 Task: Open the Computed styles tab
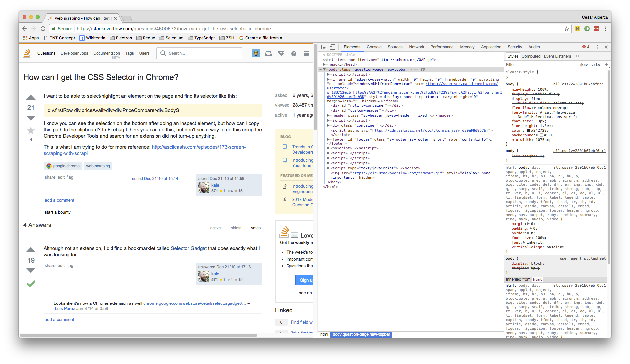[531, 56]
